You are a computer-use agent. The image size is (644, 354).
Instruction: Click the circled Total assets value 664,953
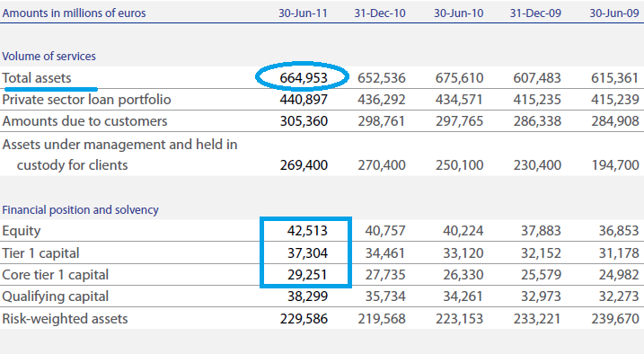(304, 77)
